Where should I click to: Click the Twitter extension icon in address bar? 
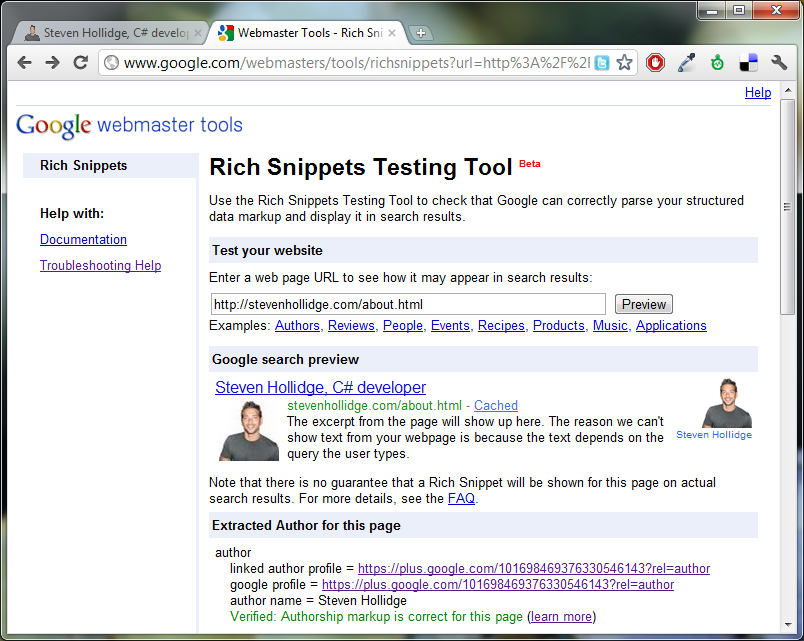[x=602, y=63]
